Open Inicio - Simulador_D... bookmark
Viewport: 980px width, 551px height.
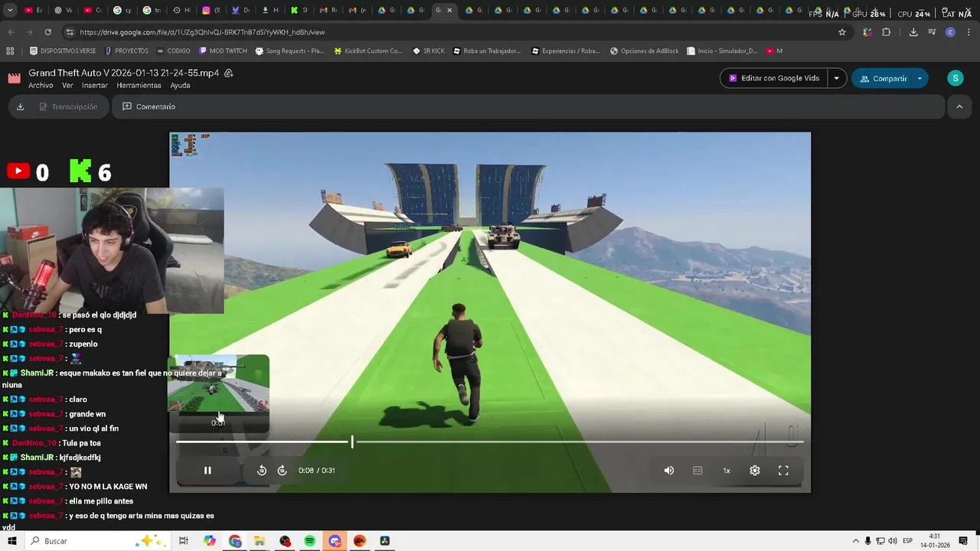coord(722,51)
